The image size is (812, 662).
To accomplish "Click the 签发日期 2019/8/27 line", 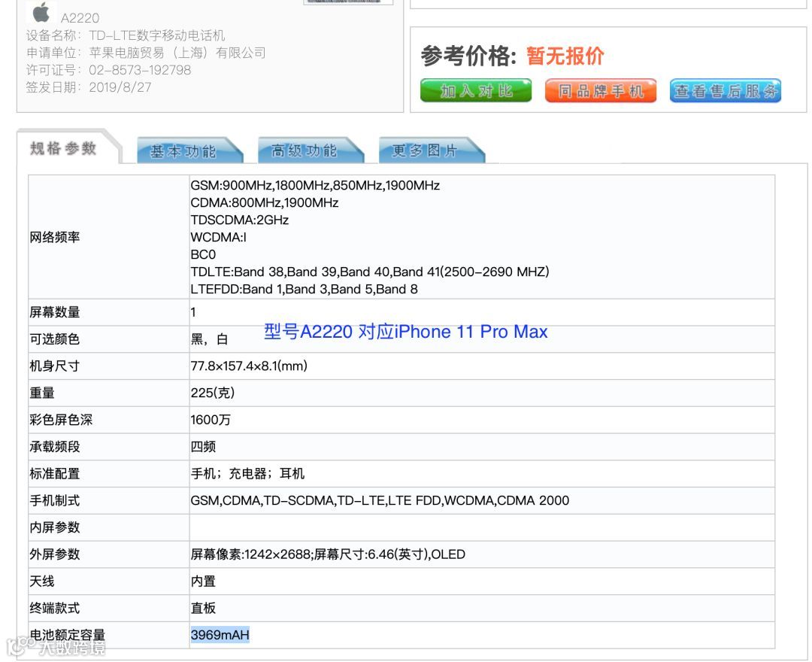I will pos(89,87).
